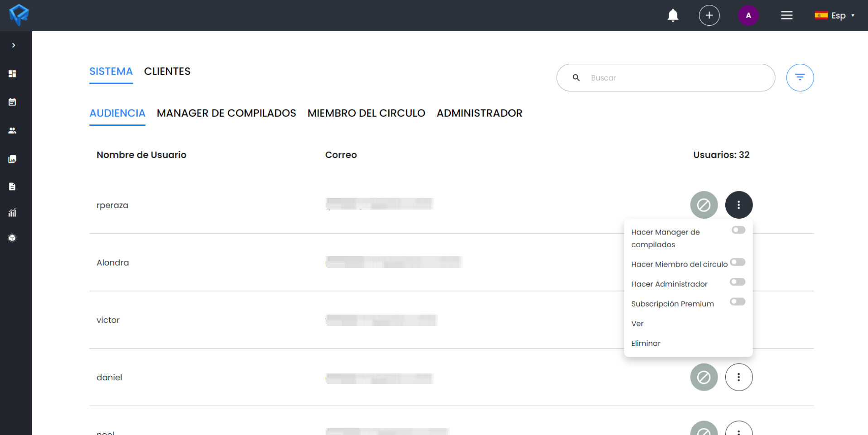Click the username Alondra
This screenshot has width=868, height=435.
pos(112,263)
